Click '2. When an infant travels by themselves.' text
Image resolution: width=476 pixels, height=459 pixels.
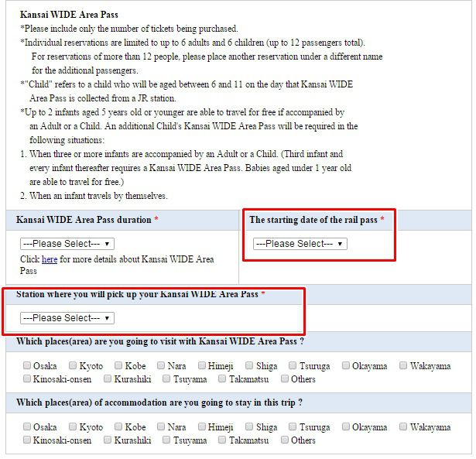coord(94,196)
